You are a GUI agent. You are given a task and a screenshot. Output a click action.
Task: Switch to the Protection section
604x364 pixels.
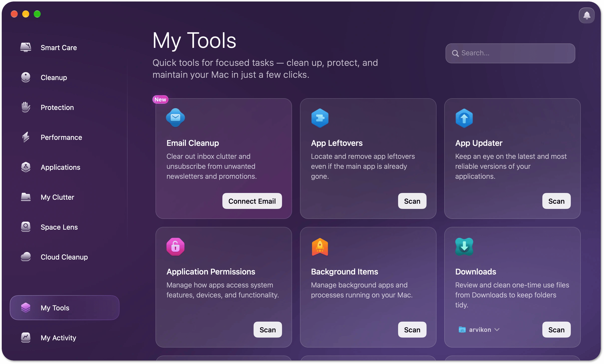pos(57,107)
